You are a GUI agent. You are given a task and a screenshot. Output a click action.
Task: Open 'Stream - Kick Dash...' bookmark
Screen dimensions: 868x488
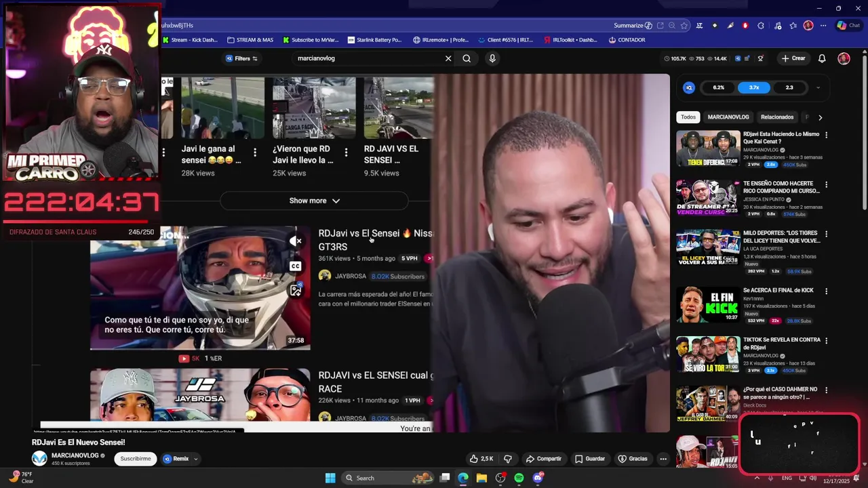tap(191, 40)
